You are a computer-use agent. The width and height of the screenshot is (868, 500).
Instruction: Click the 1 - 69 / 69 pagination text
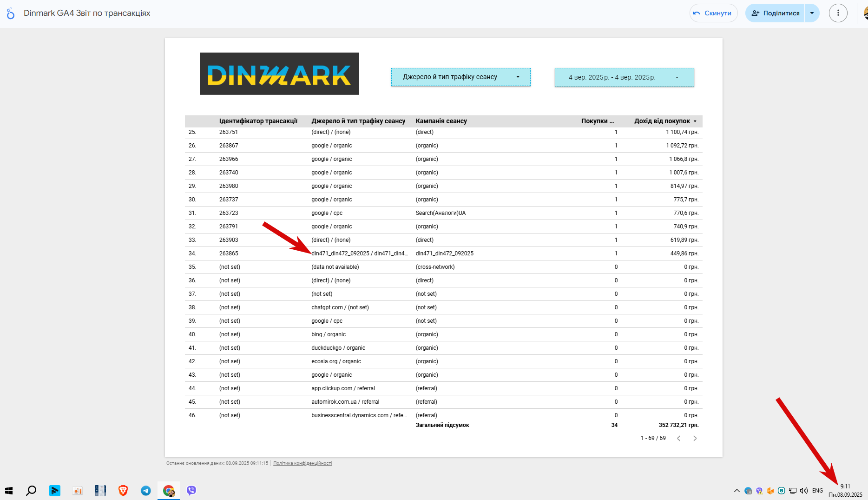pos(653,438)
